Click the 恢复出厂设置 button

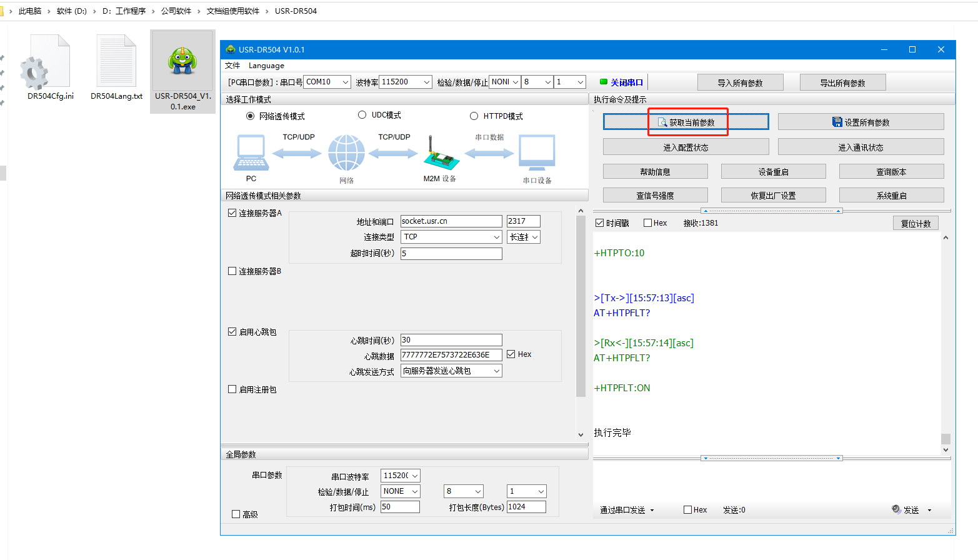click(773, 196)
